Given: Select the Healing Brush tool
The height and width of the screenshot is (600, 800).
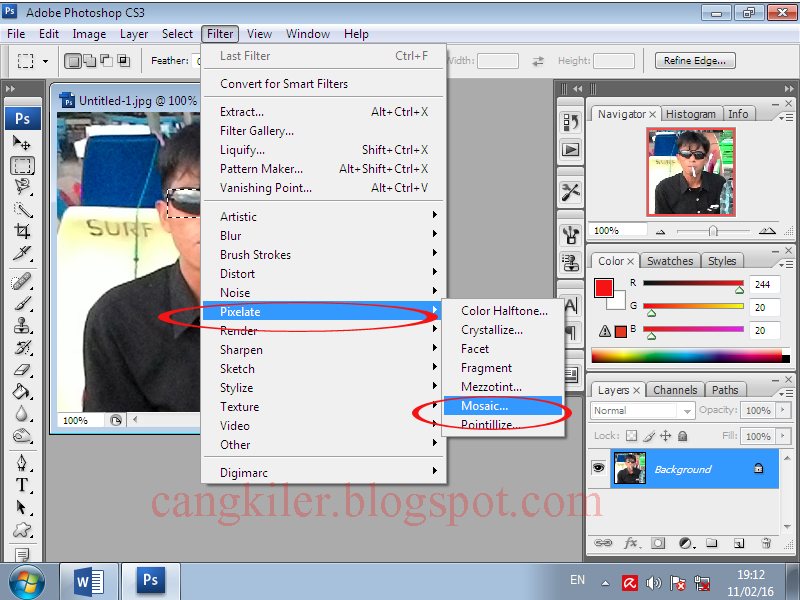Looking at the screenshot, I should click(22, 282).
